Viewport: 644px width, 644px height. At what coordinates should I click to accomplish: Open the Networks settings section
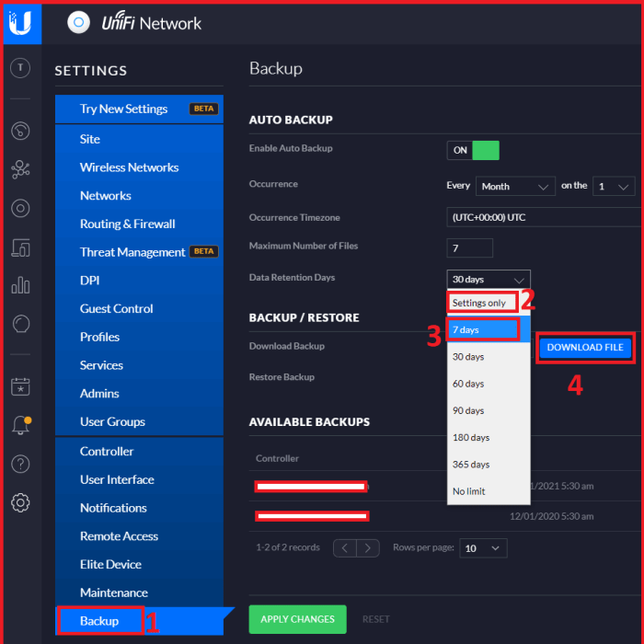[x=139, y=195]
